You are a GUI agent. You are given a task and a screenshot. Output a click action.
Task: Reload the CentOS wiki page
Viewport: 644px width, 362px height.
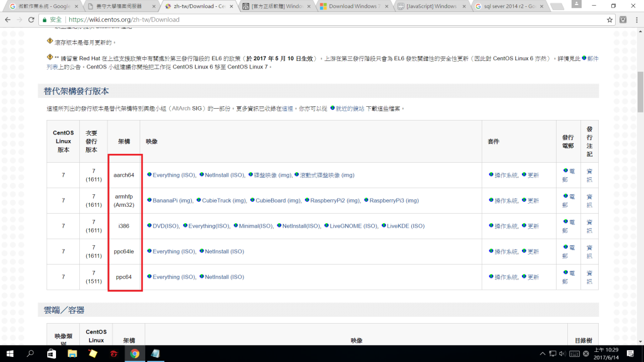point(31,19)
